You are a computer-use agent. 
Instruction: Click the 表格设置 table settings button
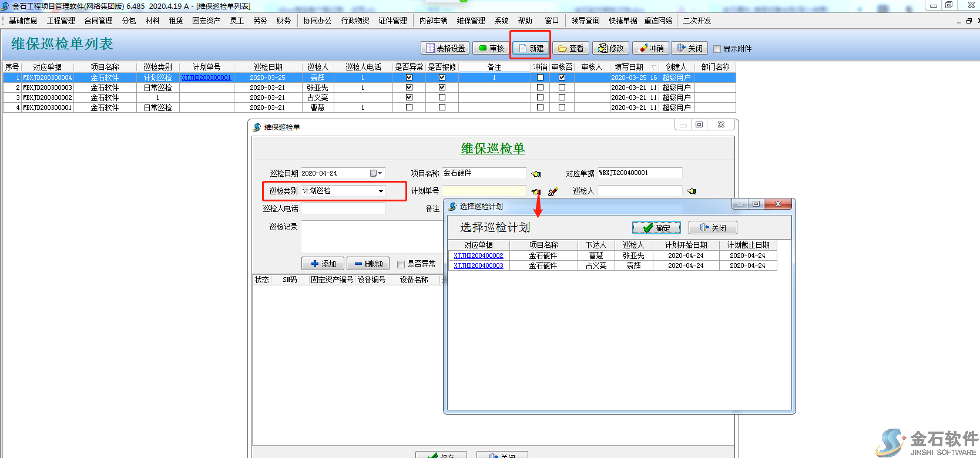(x=445, y=48)
